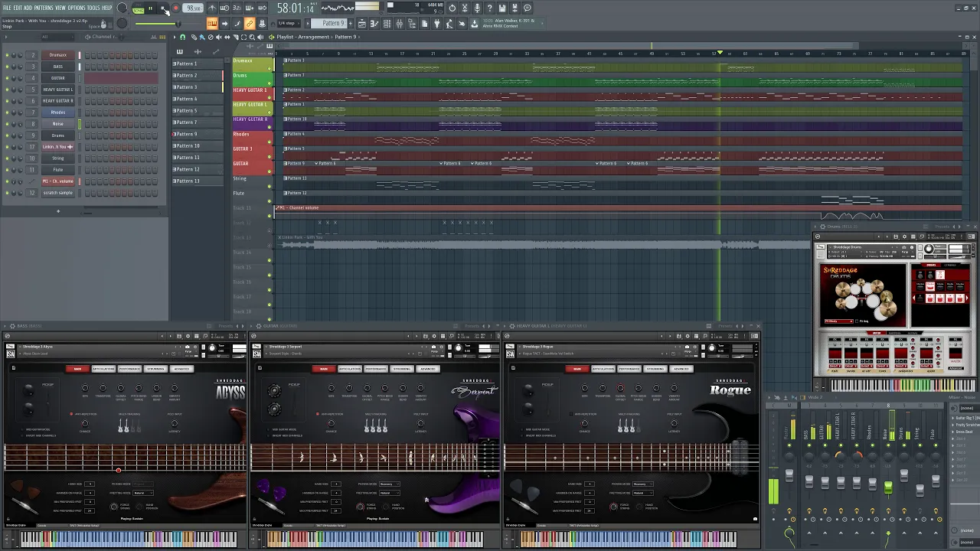Mute the Drums playlist track via its LED

[269, 83]
